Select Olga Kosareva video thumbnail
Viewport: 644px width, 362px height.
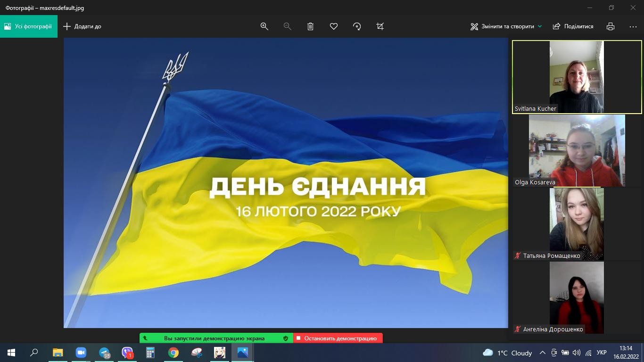(577, 150)
